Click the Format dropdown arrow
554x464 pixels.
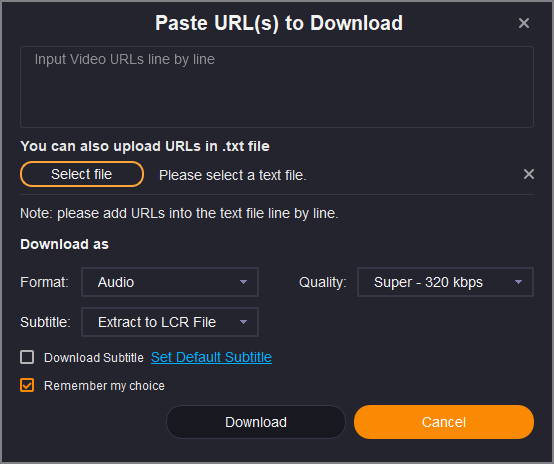point(243,282)
